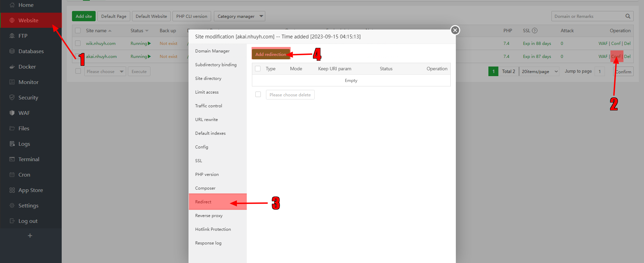
Task: Open the 20items/page dropdown
Action: click(x=539, y=71)
